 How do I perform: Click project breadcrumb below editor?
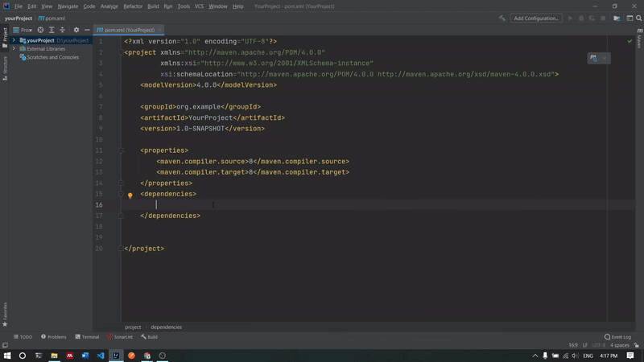(133, 327)
